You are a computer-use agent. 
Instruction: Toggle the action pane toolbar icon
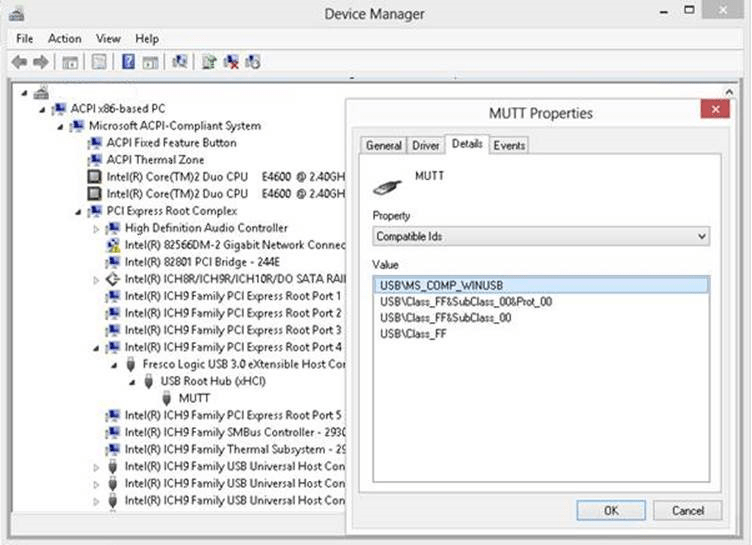150,62
